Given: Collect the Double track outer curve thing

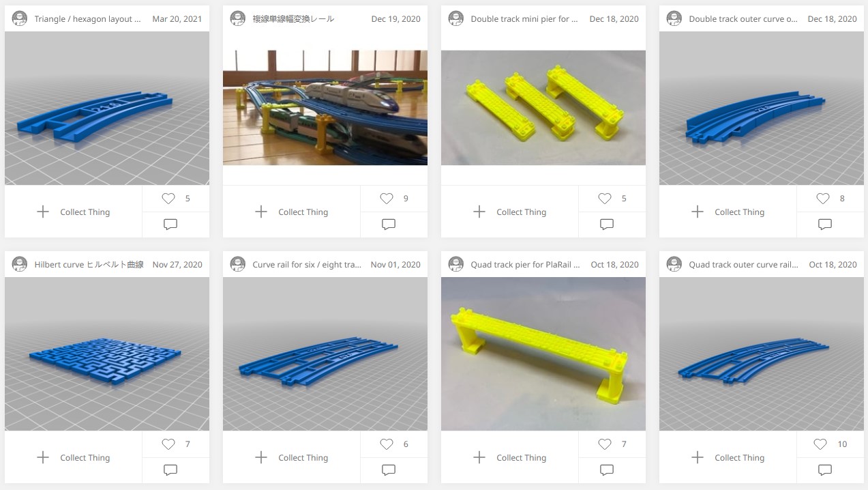Looking at the screenshot, I should [x=728, y=212].
